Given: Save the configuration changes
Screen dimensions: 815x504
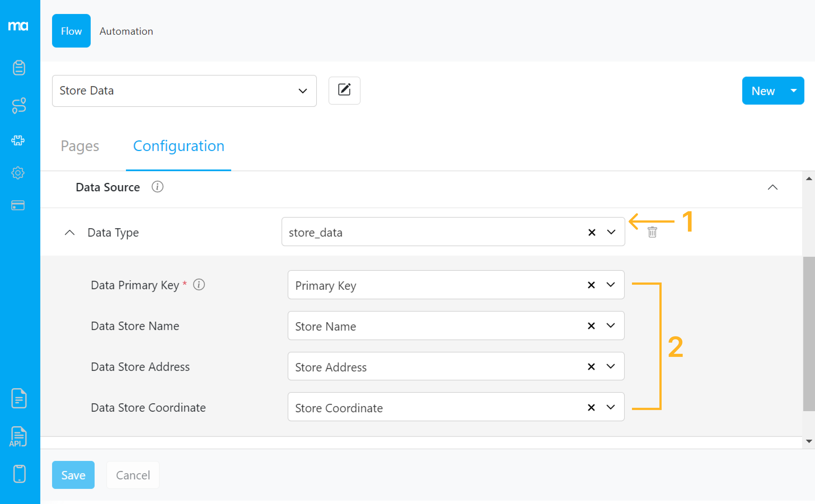Looking at the screenshot, I should click(x=73, y=475).
